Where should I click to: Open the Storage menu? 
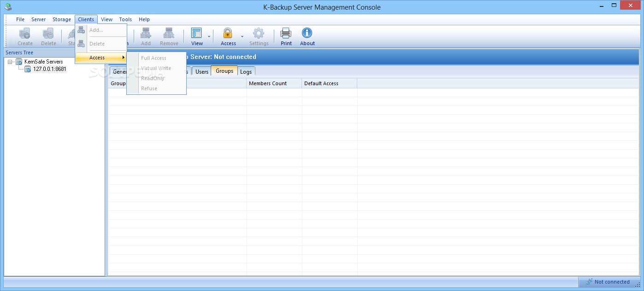(62, 19)
